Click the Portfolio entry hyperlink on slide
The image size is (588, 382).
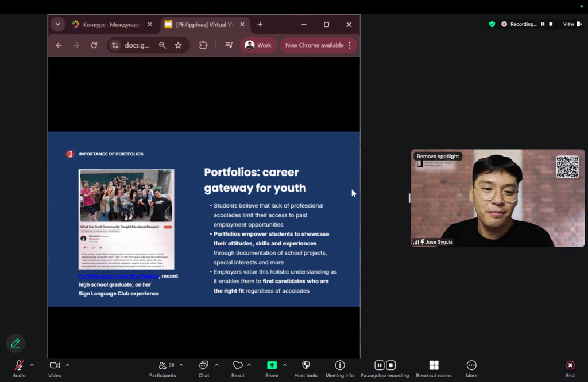pos(119,276)
